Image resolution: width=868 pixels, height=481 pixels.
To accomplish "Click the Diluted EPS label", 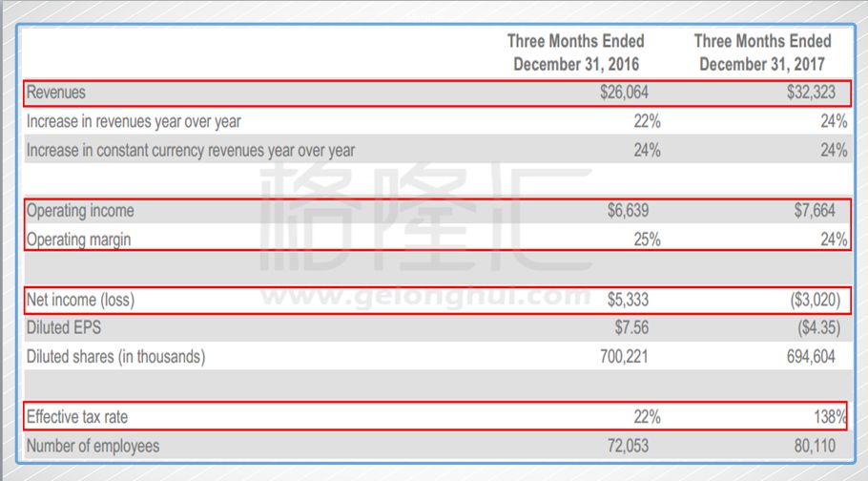I will point(62,328).
